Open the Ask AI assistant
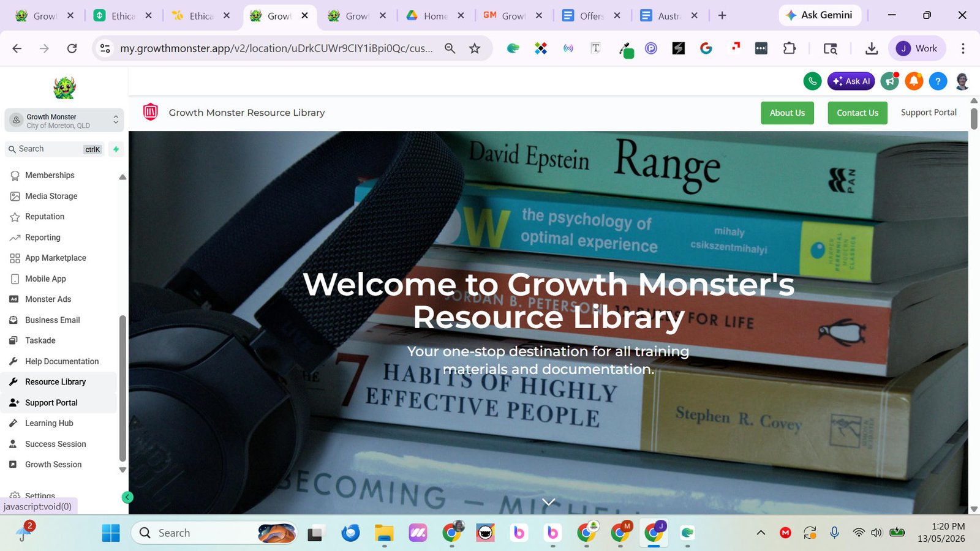The image size is (980, 551). 851,81
